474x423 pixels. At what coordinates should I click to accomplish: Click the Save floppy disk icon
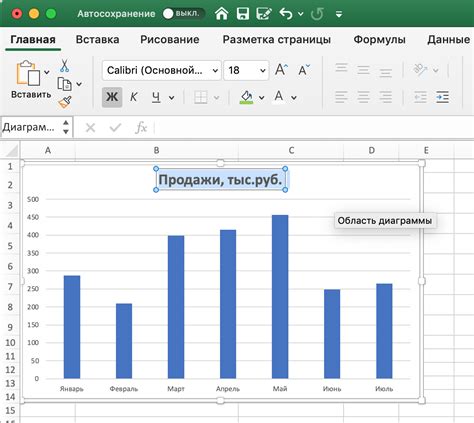(243, 14)
